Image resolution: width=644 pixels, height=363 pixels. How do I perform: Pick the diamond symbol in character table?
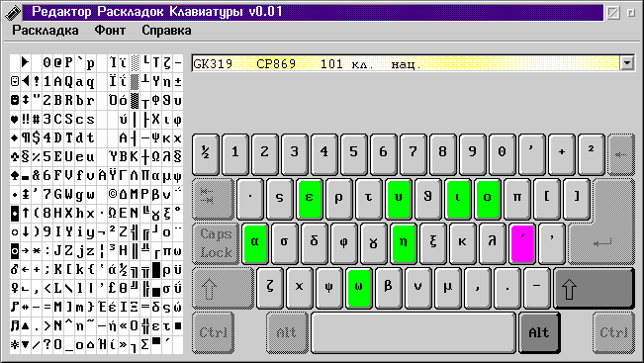pos(15,138)
